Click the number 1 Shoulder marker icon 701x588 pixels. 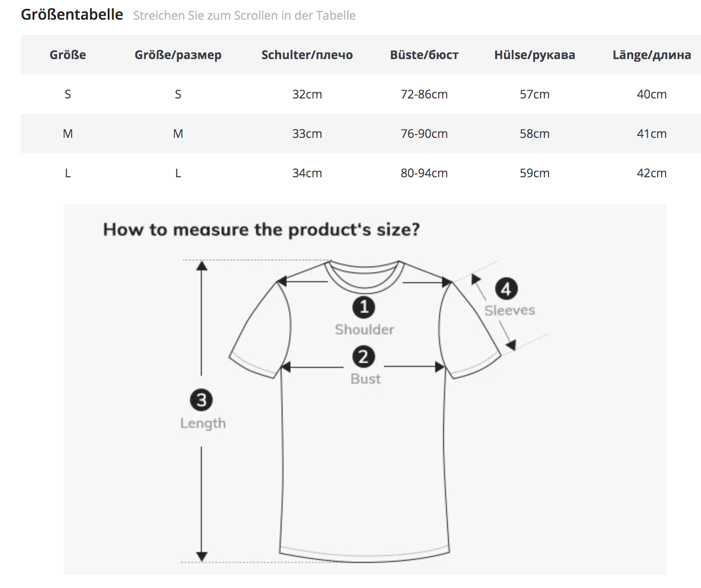[364, 307]
